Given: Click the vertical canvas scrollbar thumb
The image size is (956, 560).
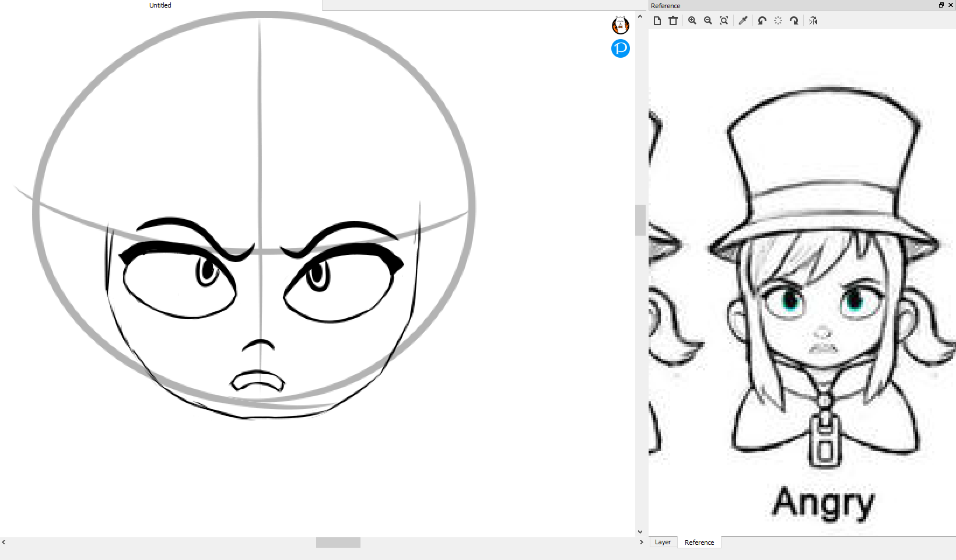Looking at the screenshot, I should [x=640, y=220].
